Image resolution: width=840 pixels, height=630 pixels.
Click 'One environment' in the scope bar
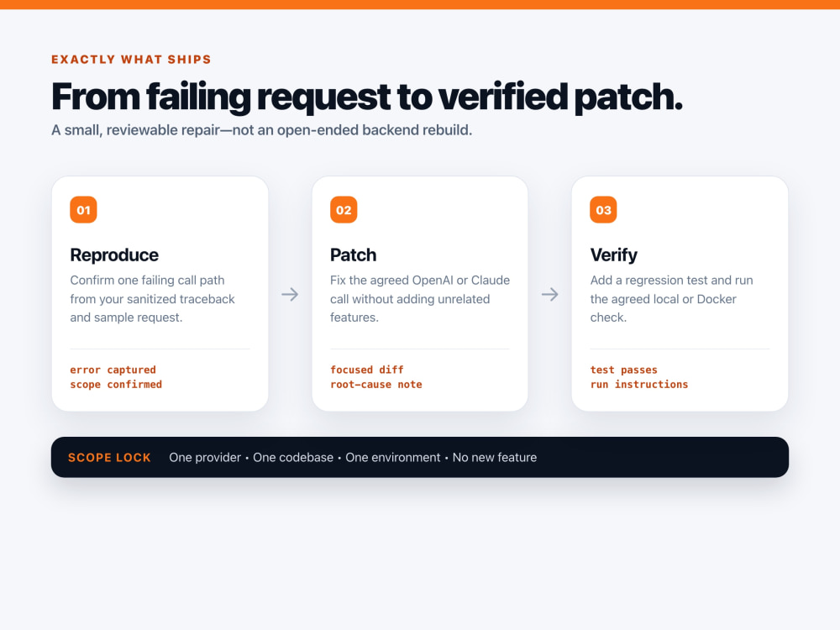392,458
